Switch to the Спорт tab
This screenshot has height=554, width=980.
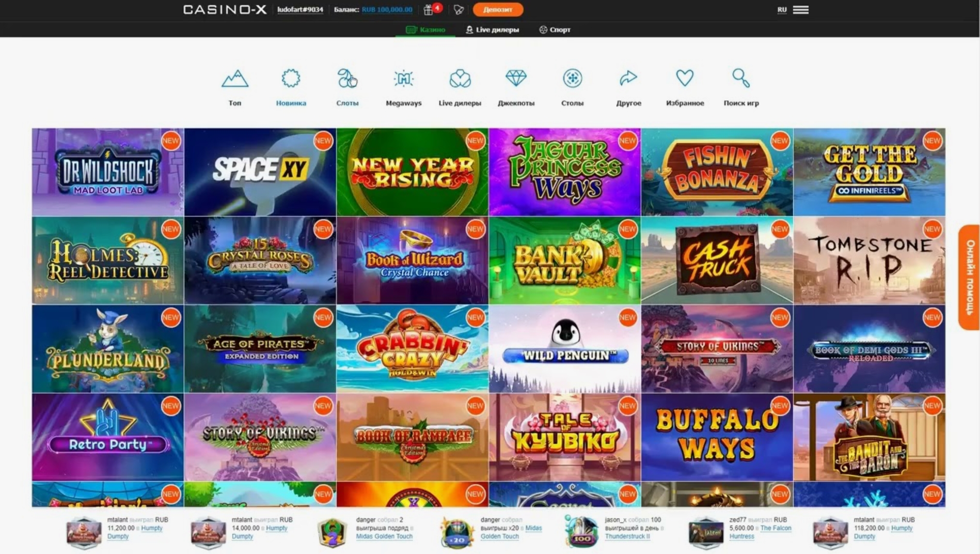coord(555,29)
